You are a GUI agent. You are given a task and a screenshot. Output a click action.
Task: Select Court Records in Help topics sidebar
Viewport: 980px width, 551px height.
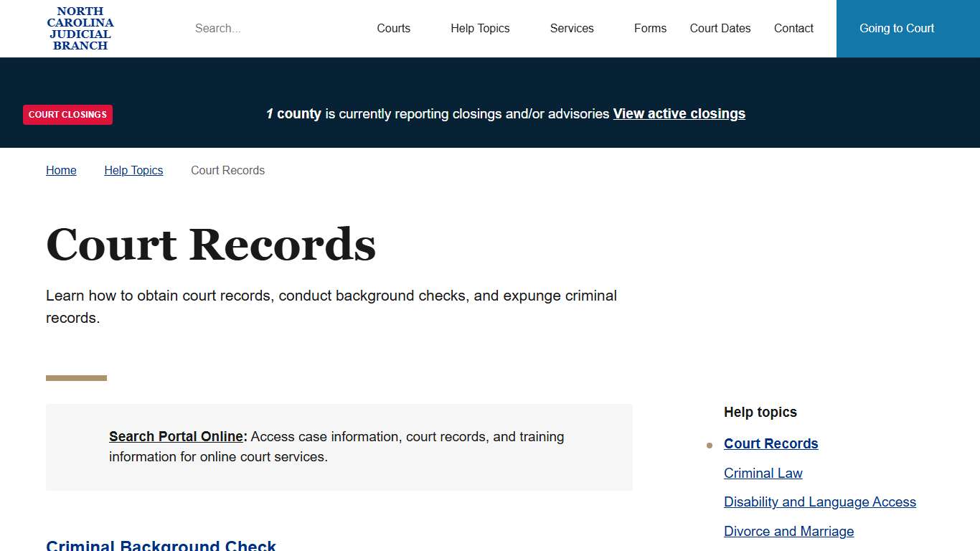[771, 443]
